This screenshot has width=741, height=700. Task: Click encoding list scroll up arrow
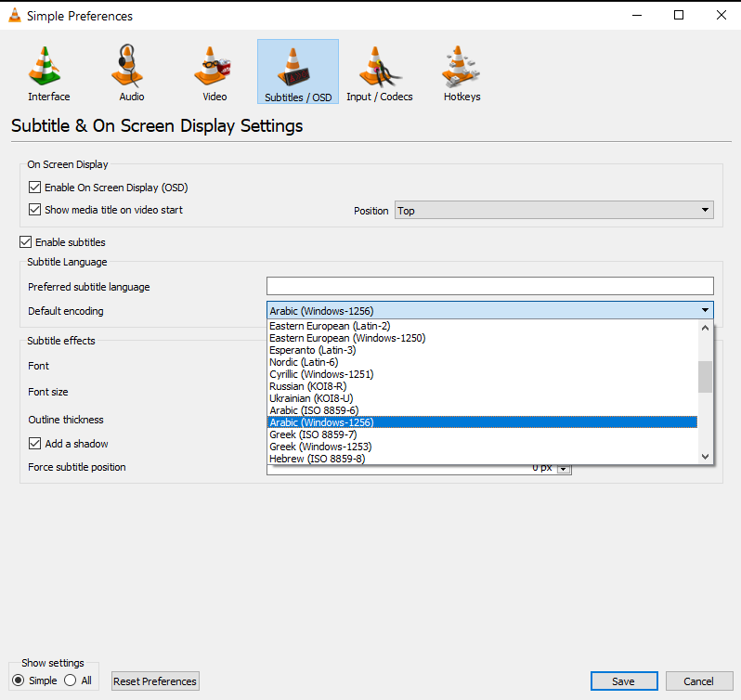point(705,328)
